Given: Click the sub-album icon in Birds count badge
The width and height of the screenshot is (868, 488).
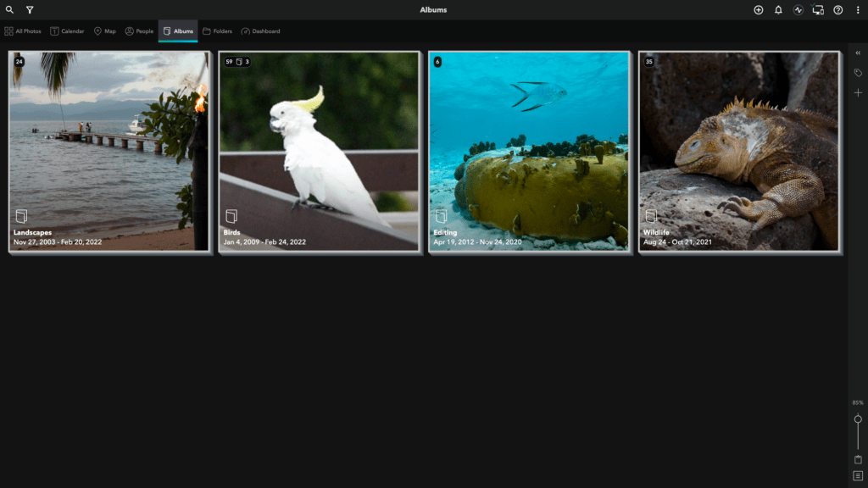Looking at the screenshot, I should coord(239,62).
